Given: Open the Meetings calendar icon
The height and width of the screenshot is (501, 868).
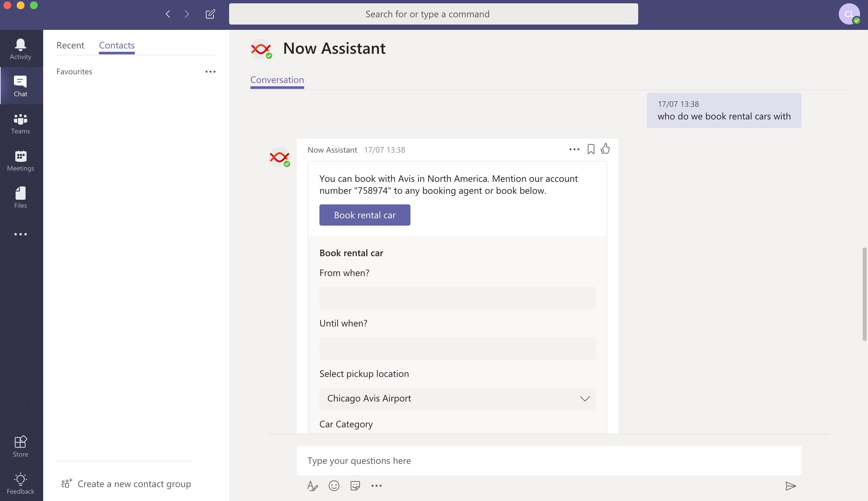Looking at the screenshot, I should pyautogui.click(x=20, y=161).
